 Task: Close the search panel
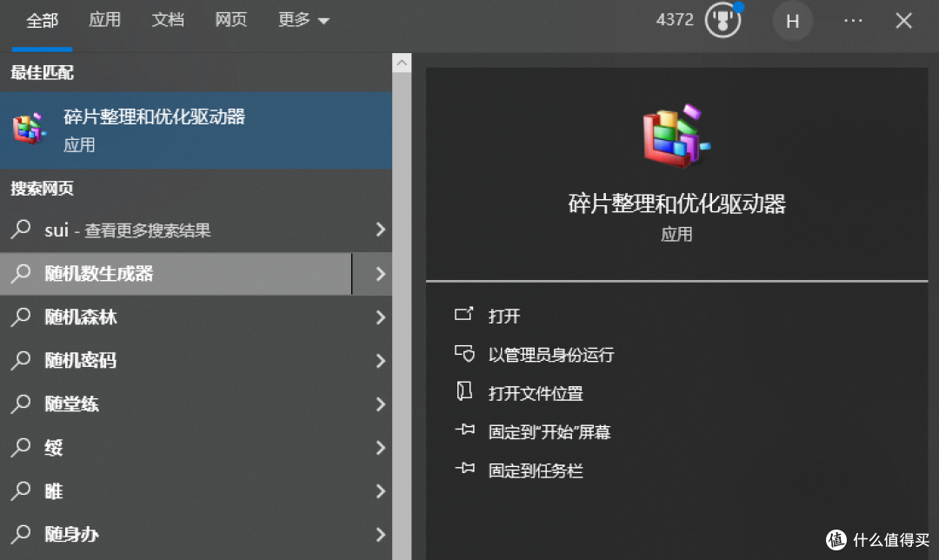pos(903,21)
